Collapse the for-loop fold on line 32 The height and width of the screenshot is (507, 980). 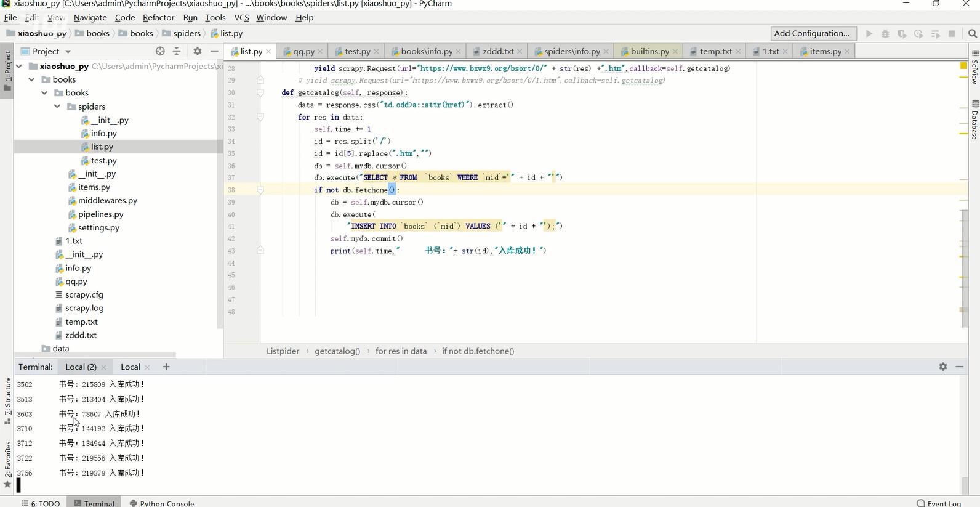[x=260, y=117]
